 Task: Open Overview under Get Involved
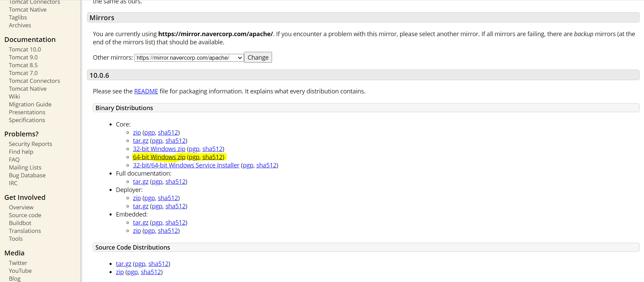coord(21,207)
